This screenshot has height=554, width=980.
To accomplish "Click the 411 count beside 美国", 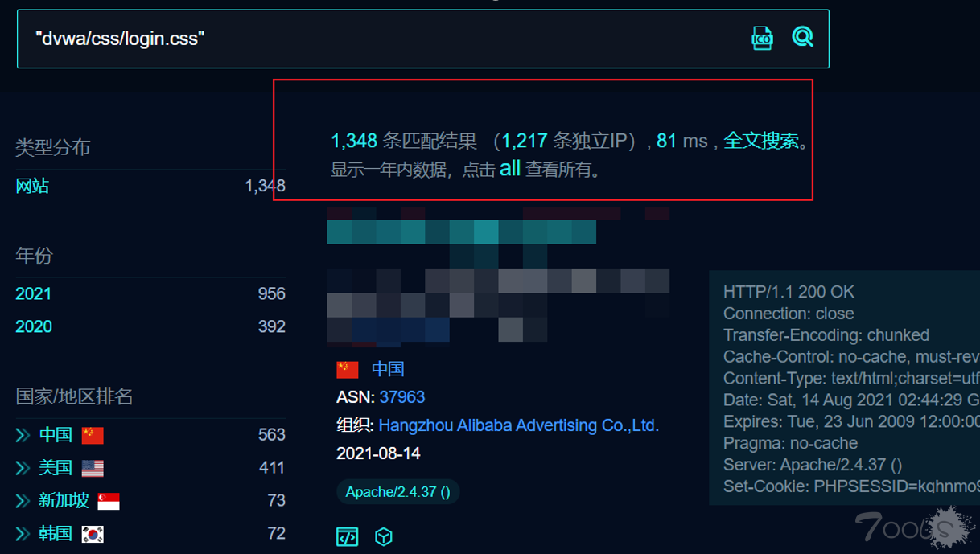I will tap(272, 468).
